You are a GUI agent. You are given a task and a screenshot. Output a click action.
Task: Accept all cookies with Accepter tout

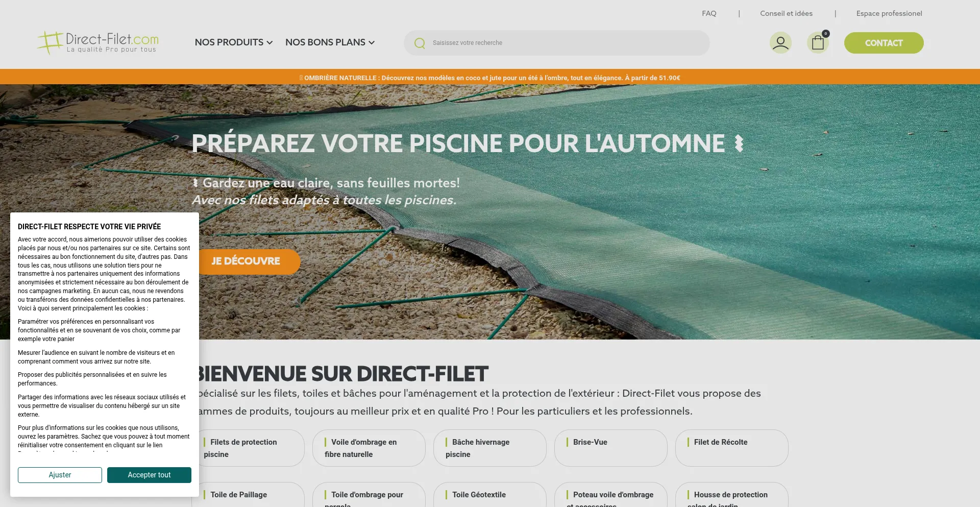coord(149,475)
